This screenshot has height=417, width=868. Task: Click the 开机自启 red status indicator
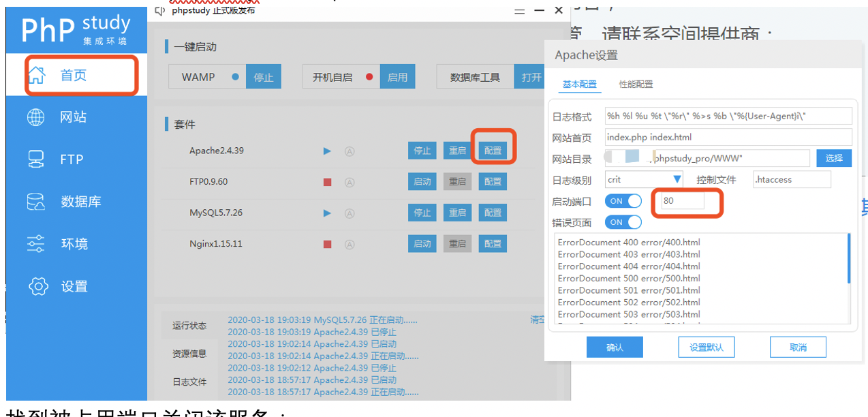pyautogui.click(x=369, y=77)
